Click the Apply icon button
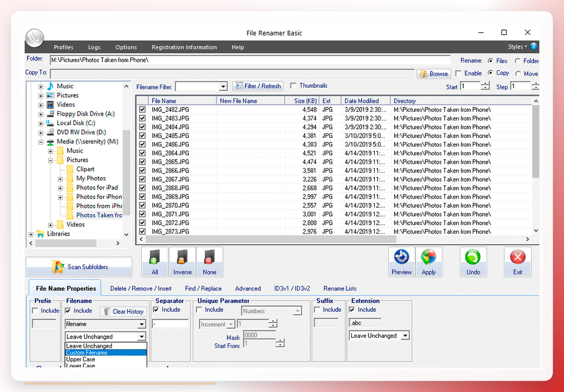Viewport: 564px width, 392px height. coord(429,261)
